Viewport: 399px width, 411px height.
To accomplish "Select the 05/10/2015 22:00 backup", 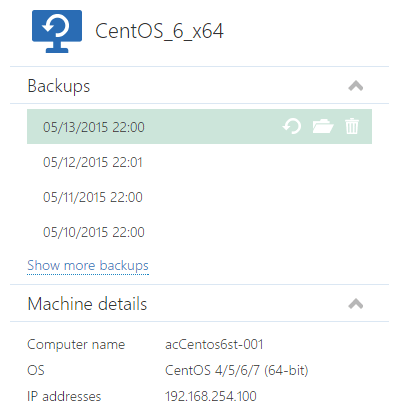I will [x=199, y=232].
